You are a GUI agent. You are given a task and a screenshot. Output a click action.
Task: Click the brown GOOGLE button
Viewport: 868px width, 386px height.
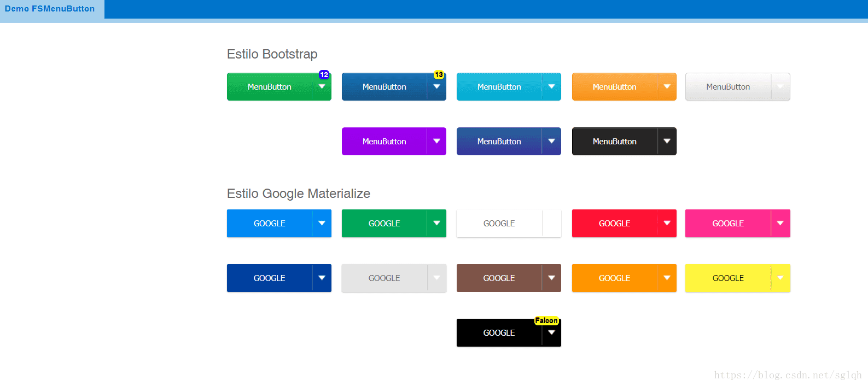point(499,278)
